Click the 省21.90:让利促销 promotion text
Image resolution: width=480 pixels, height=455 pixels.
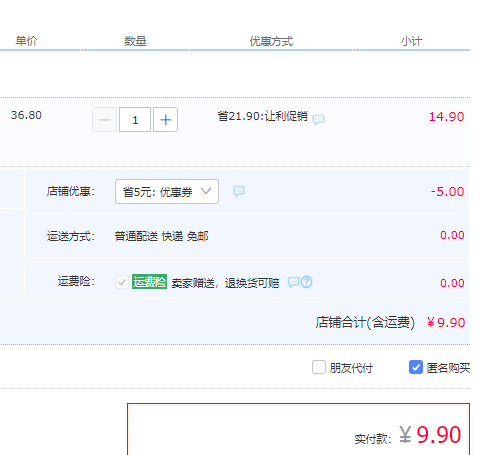[262, 116]
